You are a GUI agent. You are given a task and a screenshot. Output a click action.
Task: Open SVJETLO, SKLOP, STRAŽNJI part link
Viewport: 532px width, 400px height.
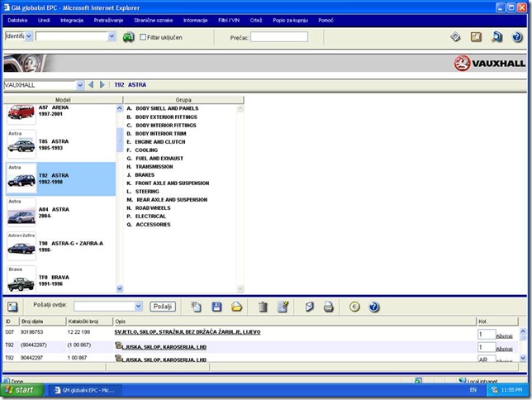pyautogui.click(x=188, y=331)
